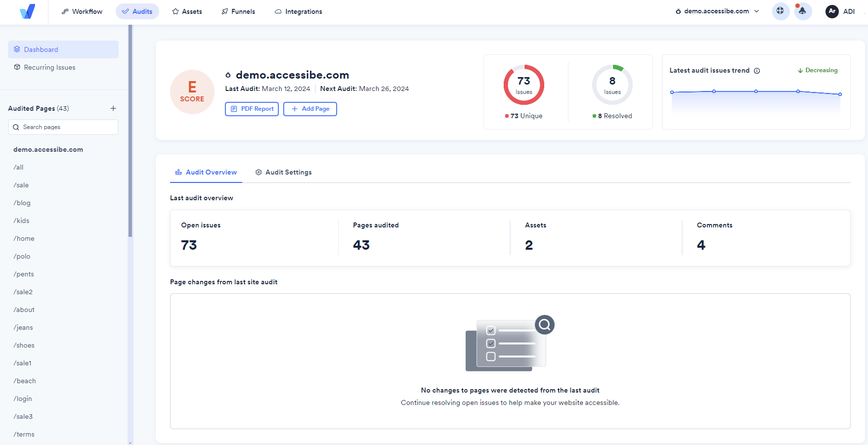Open the /sale3 page entry

click(23, 416)
